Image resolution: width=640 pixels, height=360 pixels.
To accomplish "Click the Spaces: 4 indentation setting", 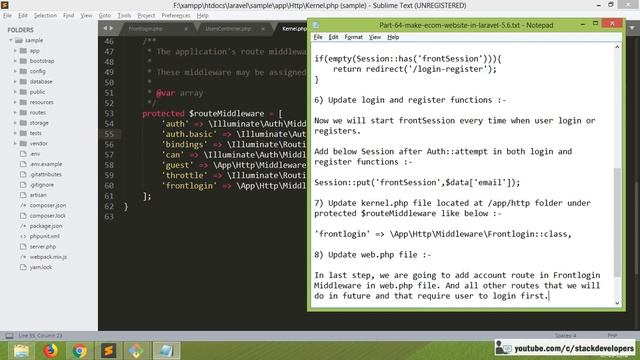I will coord(565,336).
